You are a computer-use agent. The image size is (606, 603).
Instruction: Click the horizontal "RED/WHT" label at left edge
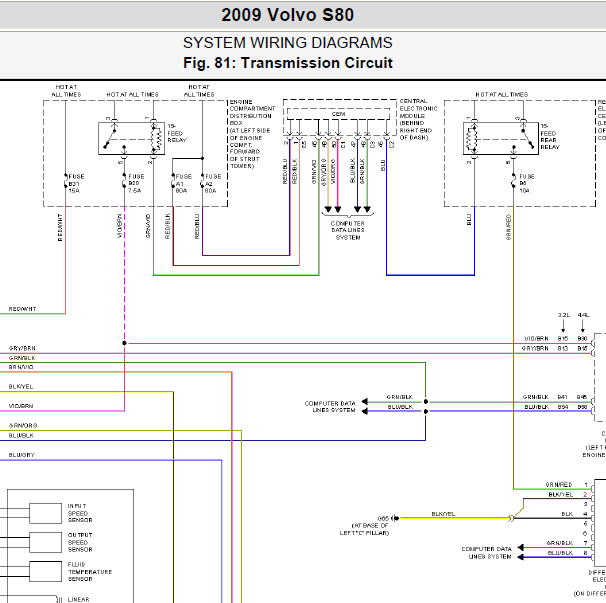(22, 309)
